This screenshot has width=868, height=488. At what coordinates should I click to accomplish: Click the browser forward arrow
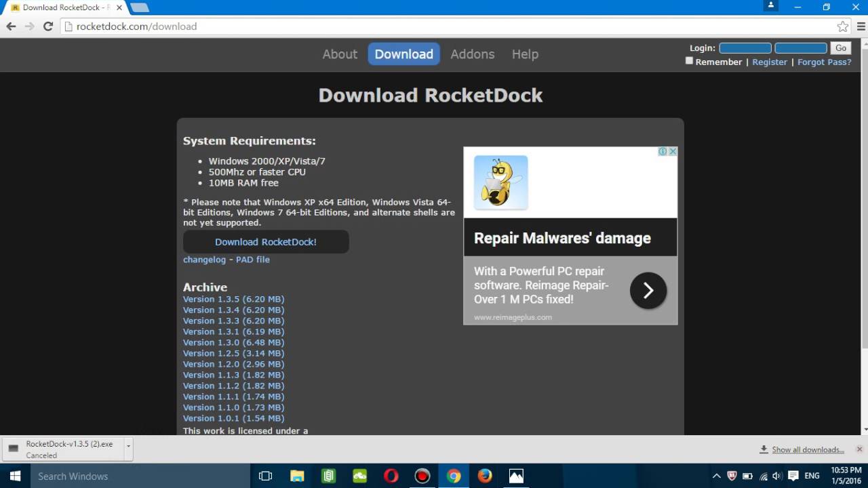click(29, 26)
